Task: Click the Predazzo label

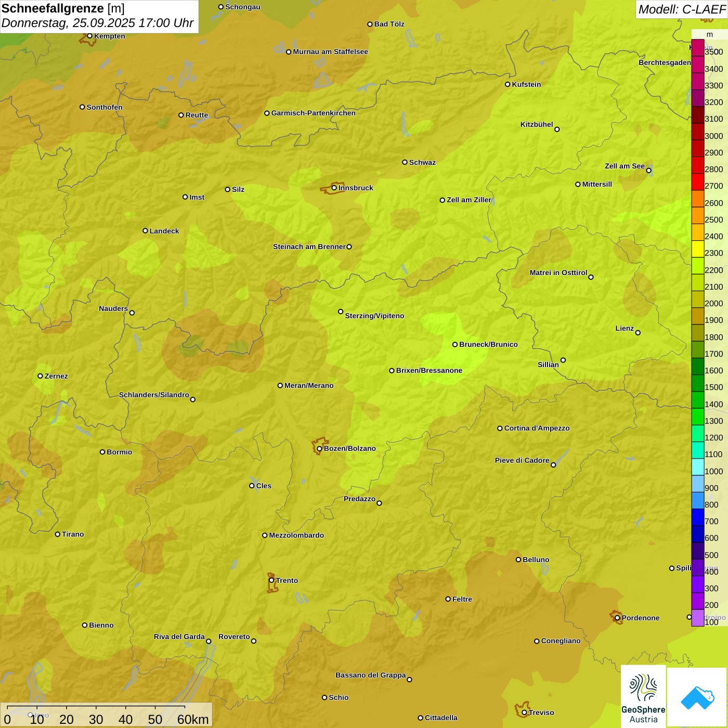Action: [x=359, y=499]
